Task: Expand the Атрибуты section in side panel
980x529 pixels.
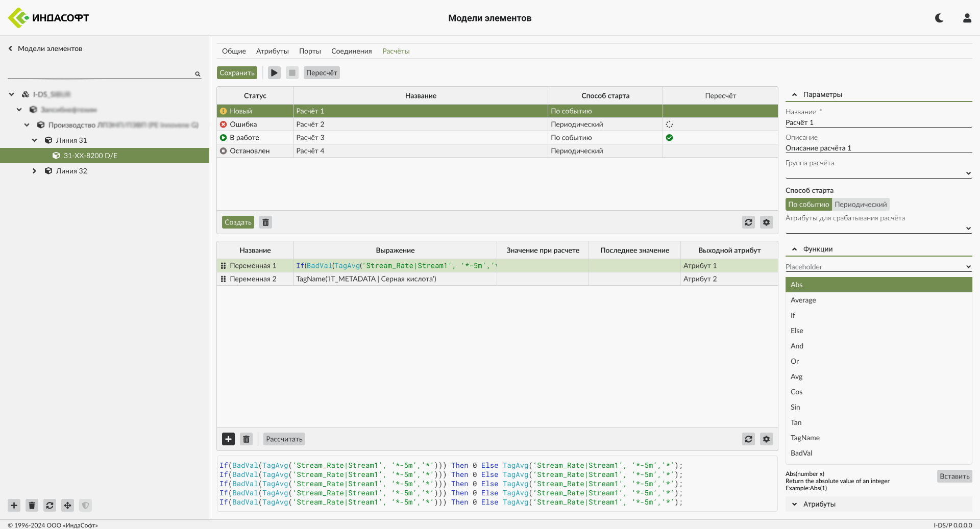Action: coord(794,505)
